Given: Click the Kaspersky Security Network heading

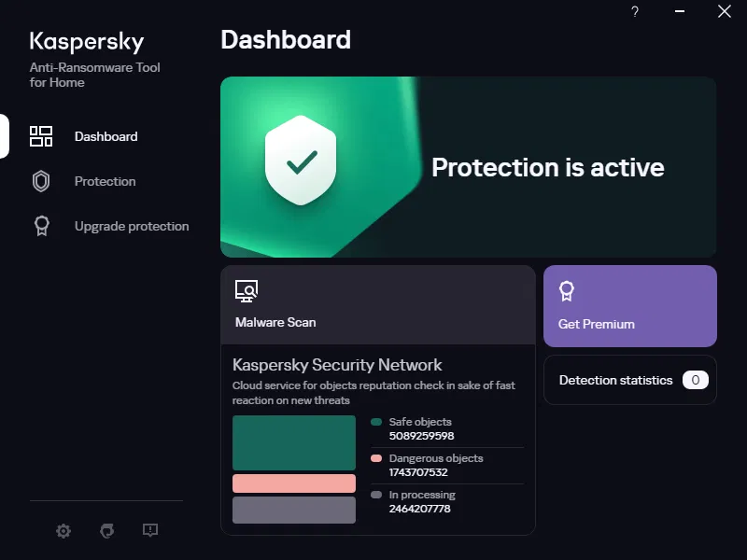Looking at the screenshot, I should click(x=337, y=365).
